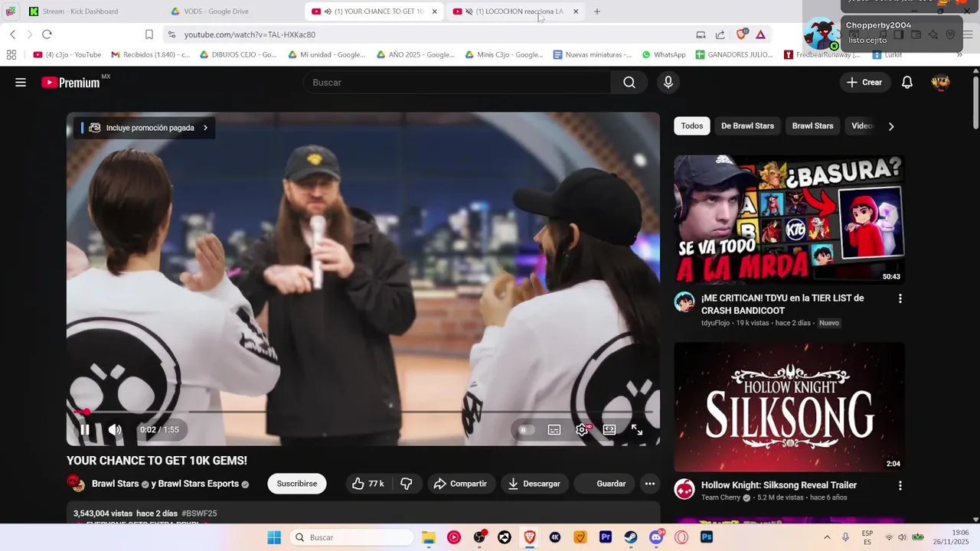980x551 pixels.
Task: Open the WhatsApp bookmark
Action: tap(664, 55)
